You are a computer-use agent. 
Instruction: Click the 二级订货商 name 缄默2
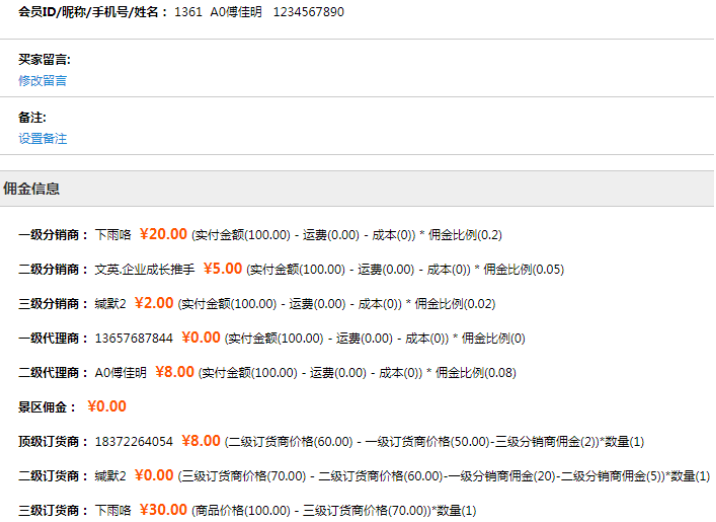(110, 476)
